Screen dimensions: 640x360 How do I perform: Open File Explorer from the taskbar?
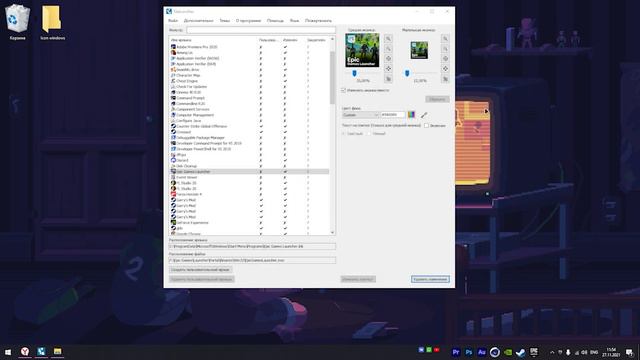click(58, 351)
